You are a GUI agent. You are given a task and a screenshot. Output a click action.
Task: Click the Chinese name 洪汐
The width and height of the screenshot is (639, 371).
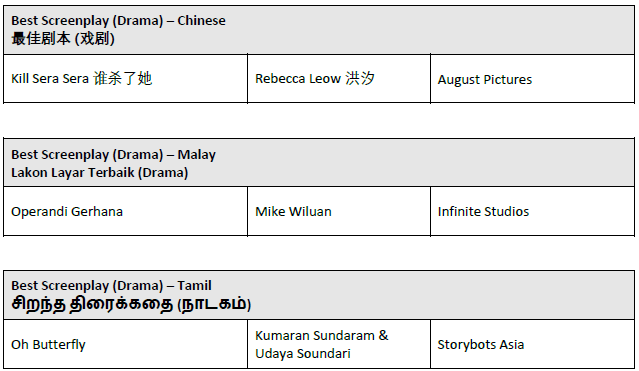pos(360,78)
